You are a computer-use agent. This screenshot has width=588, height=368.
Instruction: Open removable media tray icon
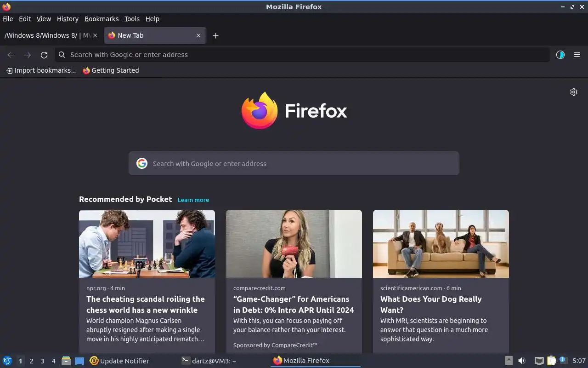click(x=509, y=361)
